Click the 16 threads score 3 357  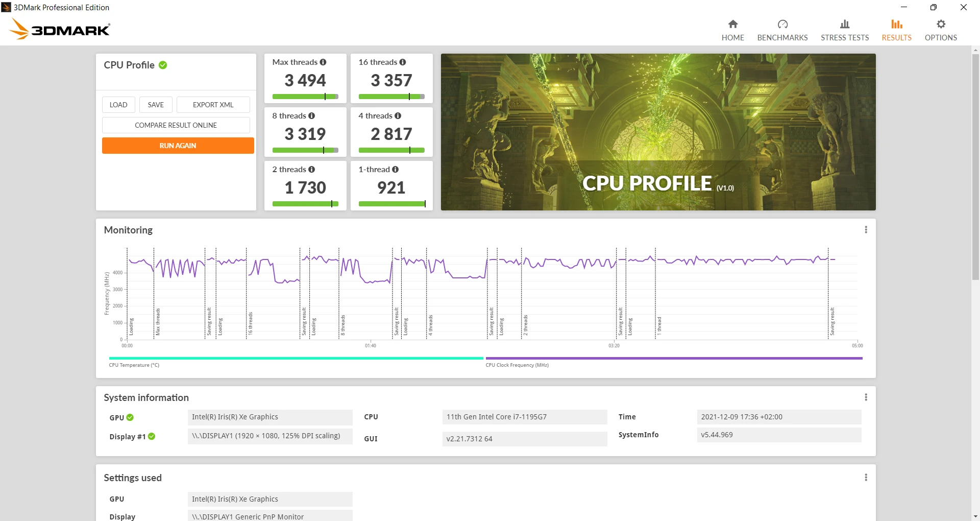pos(391,80)
